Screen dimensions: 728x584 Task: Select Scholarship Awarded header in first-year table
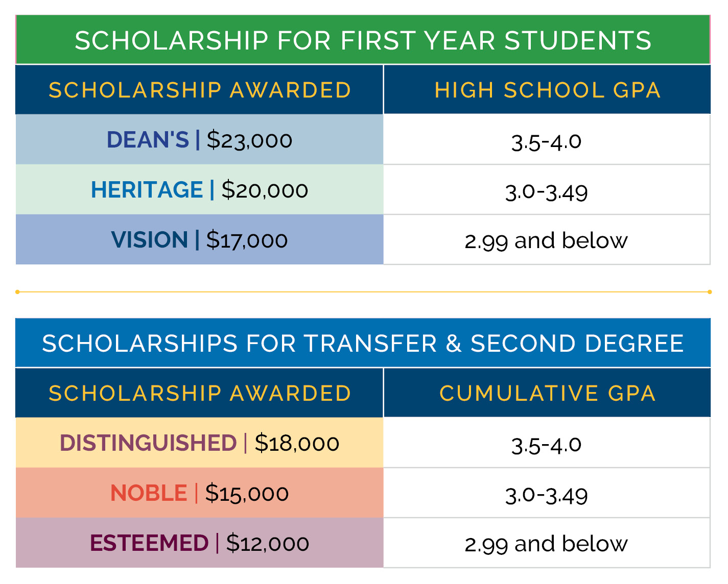click(199, 90)
